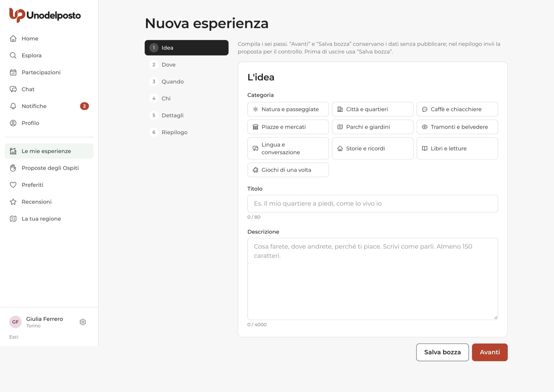The height and width of the screenshot is (392, 554).
Task: Select the Natura e passeggiate category
Action: (x=288, y=109)
